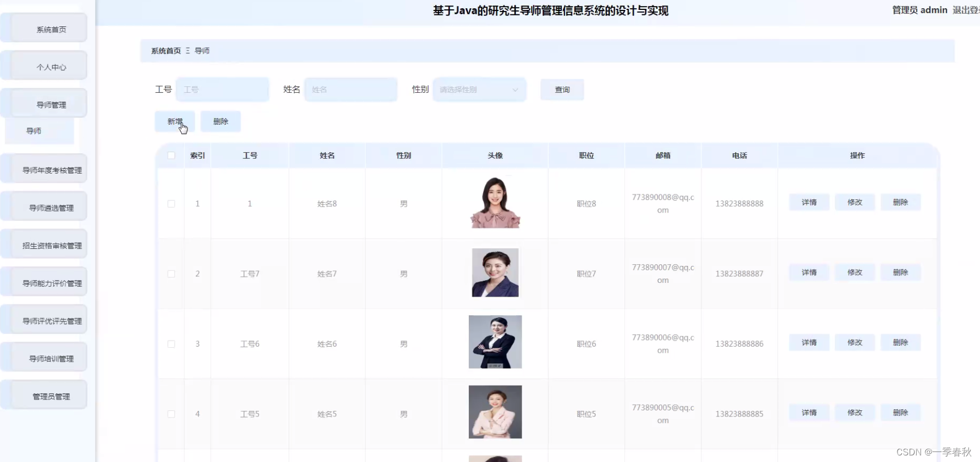Click the 工号 column header

click(x=250, y=155)
